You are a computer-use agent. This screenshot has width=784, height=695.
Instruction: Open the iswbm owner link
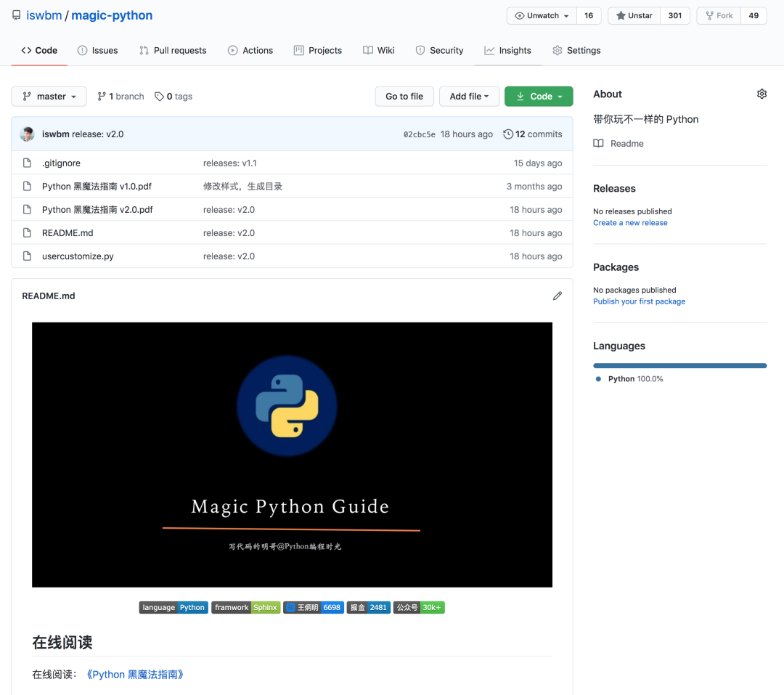coord(44,15)
